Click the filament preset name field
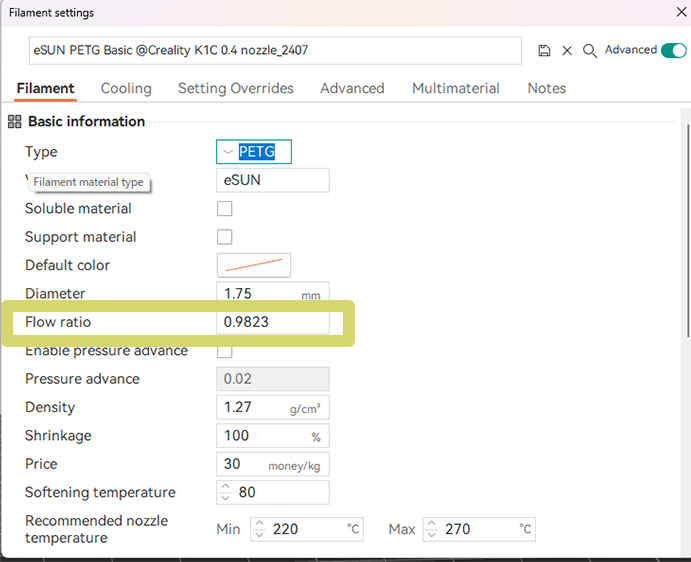The height and width of the screenshot is (562, 691). pyautogui.click(x=275, y=51)
